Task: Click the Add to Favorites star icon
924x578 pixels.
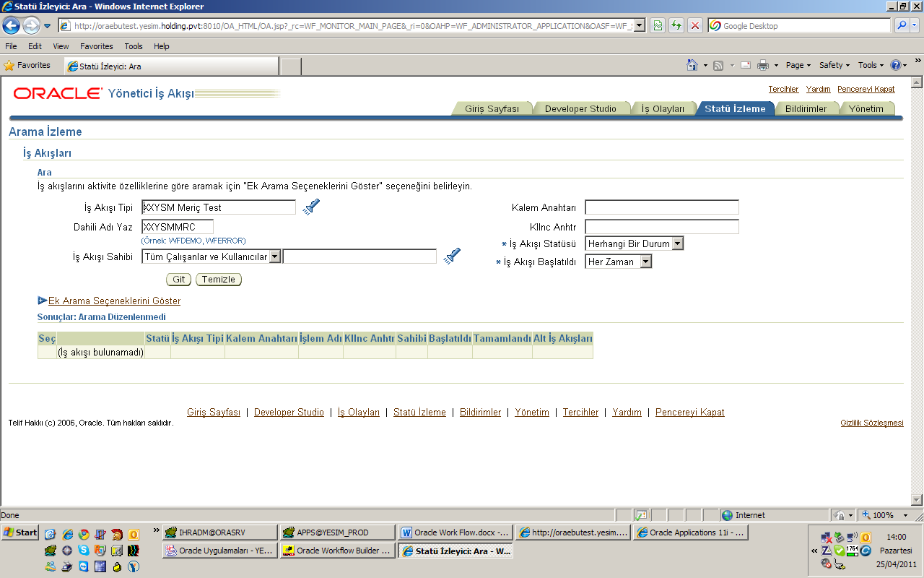Action: [8, 65]
